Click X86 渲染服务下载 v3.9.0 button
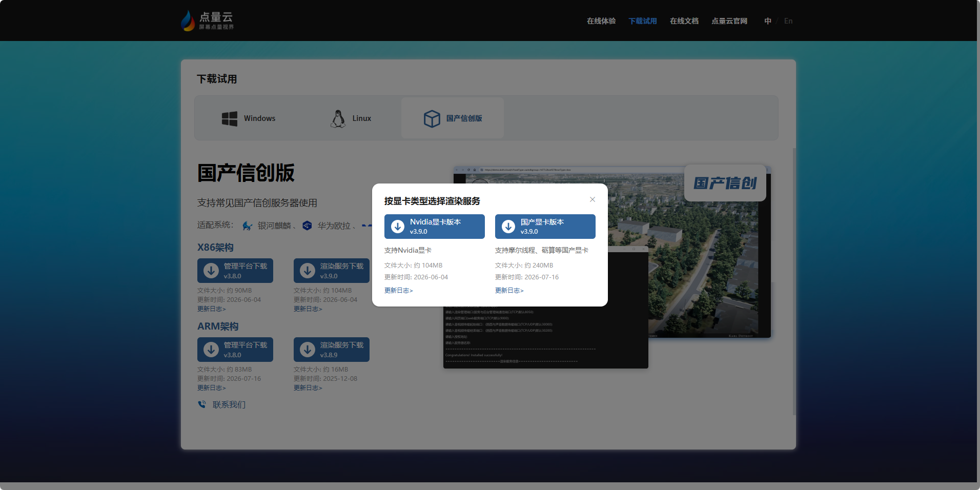This screenshot has height=490, width=980. coord(332,271)
